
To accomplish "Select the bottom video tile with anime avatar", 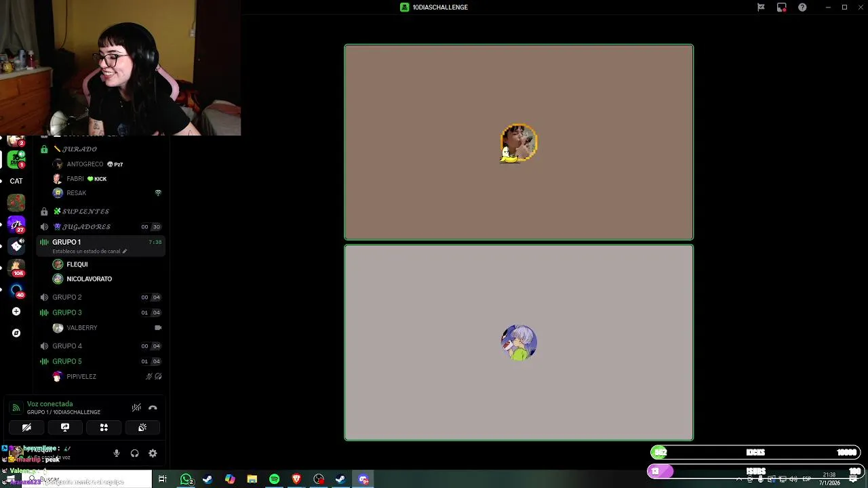I will tap(519, 343).
